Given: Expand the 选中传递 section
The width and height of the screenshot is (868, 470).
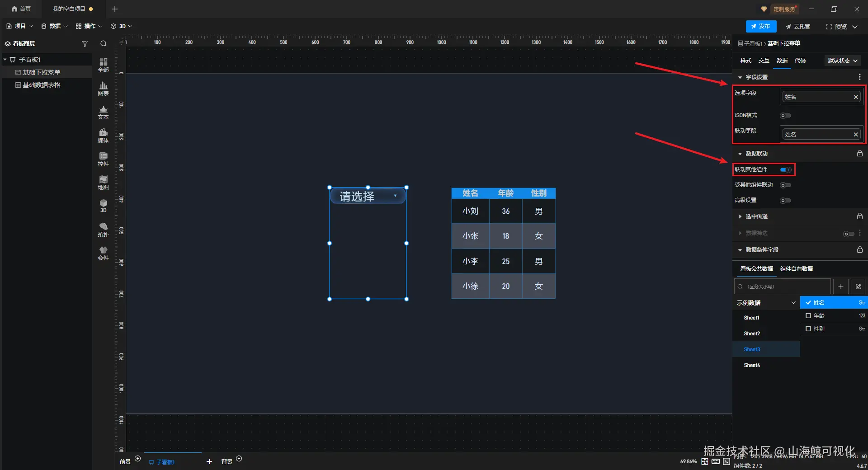Looking at the screenshot, I should pyautogui.click(x=740, y=217).
